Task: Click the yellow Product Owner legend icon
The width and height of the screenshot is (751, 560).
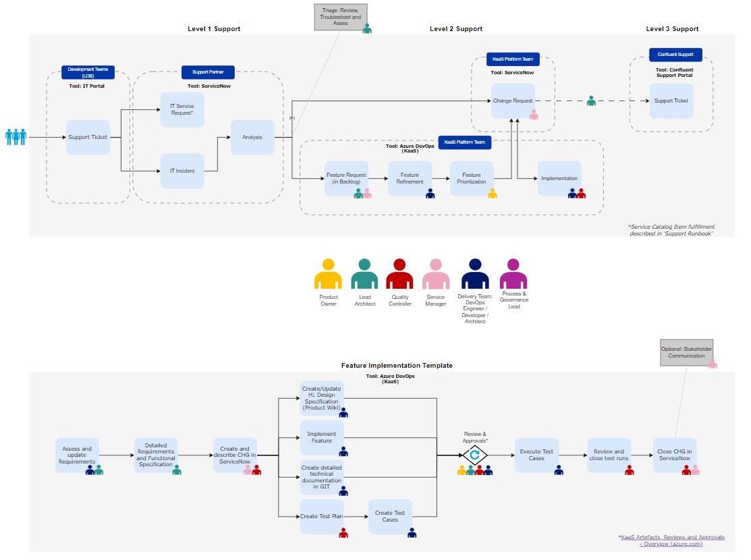Action: pyautogui.click(x=328, y=273)
